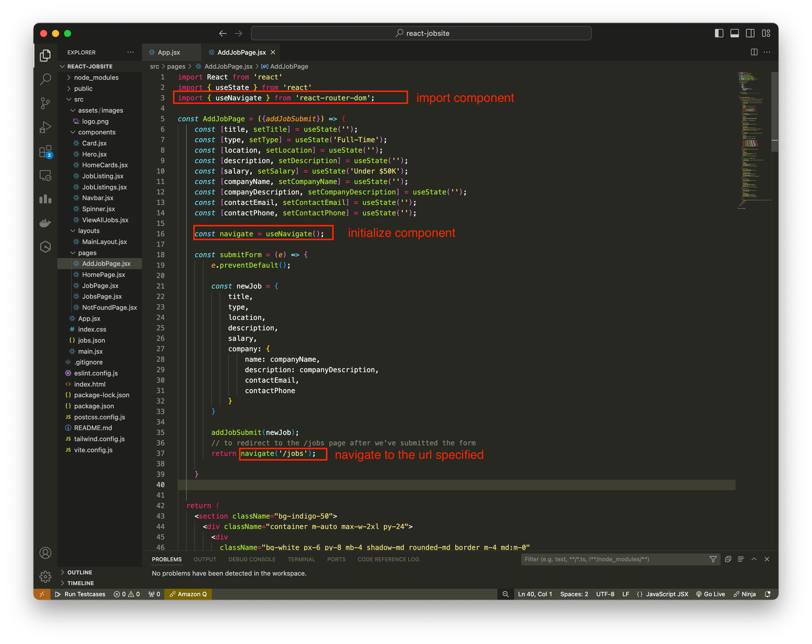Open the Explorer view in activity bar
The width and height of the screenshot is (812, 644).
click(46, 56)
